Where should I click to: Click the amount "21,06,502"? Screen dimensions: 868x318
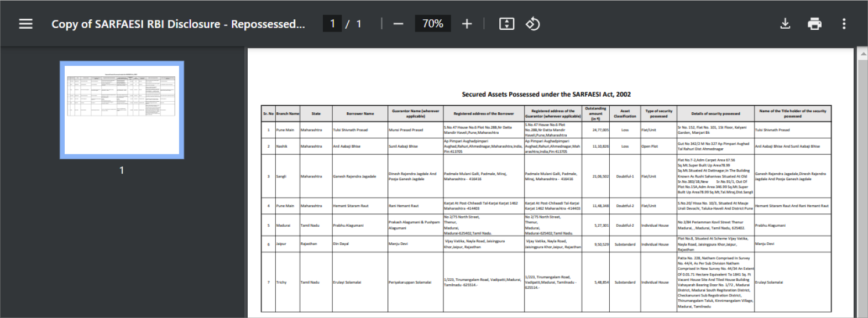click(600, 176)
